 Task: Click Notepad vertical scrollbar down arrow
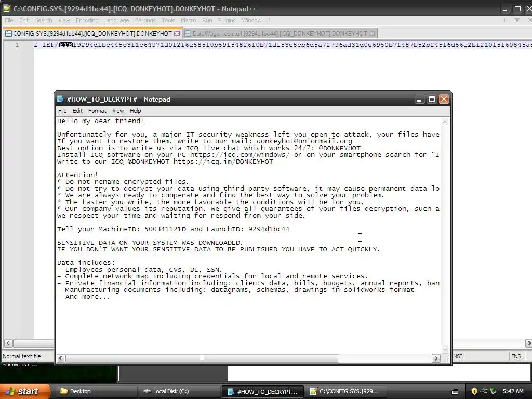coord(445,349)
